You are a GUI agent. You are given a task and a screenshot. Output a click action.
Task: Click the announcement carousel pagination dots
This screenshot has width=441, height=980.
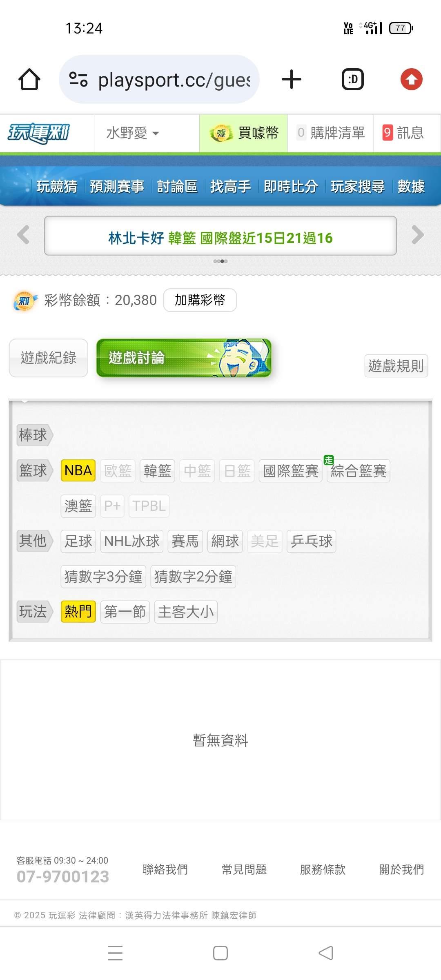tap(220, 261)
